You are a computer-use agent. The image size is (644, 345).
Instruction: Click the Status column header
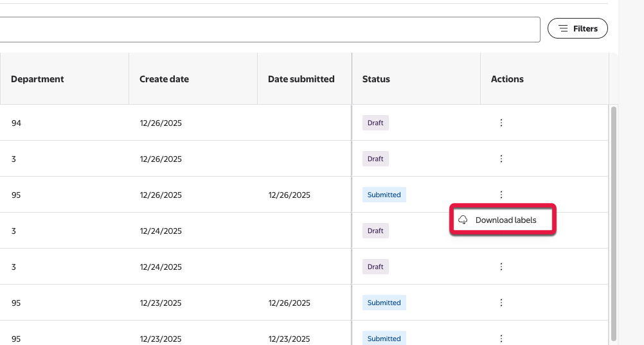(x=376, y=79)
